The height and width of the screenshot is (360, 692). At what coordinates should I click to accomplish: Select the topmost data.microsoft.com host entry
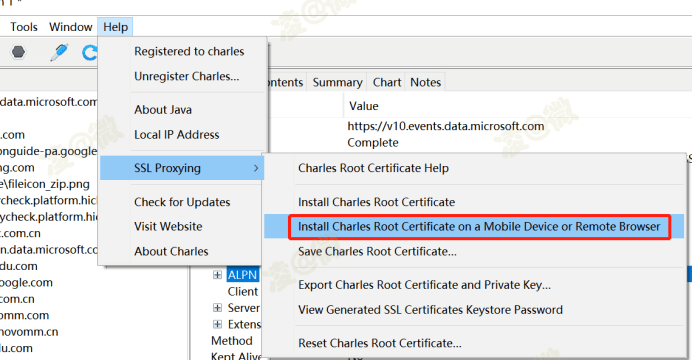[49, 102]
